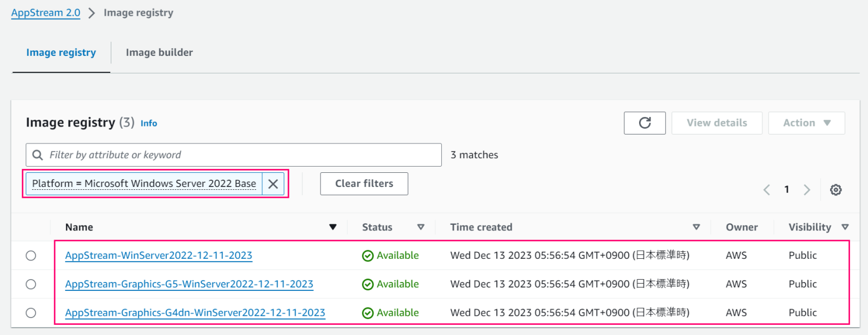Click the Clear filters button
The height and width of the screenshot is (335, 868).
pos(364,184)
